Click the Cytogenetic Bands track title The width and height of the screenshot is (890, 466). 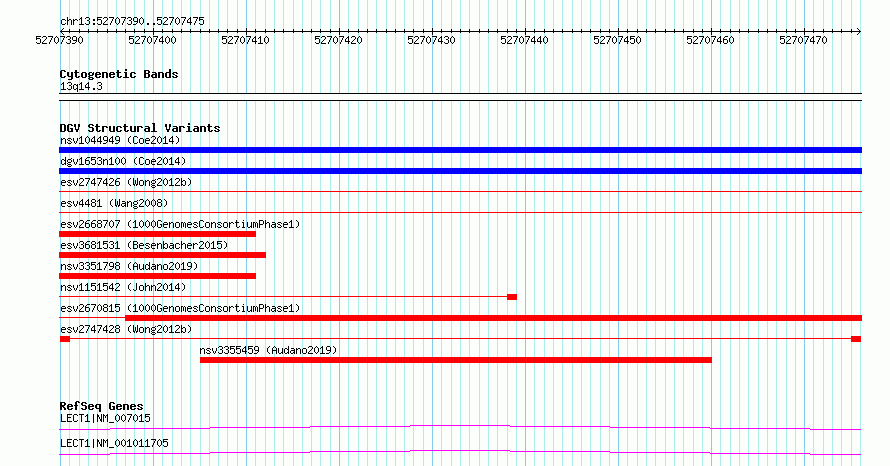[x=119, y=74]
